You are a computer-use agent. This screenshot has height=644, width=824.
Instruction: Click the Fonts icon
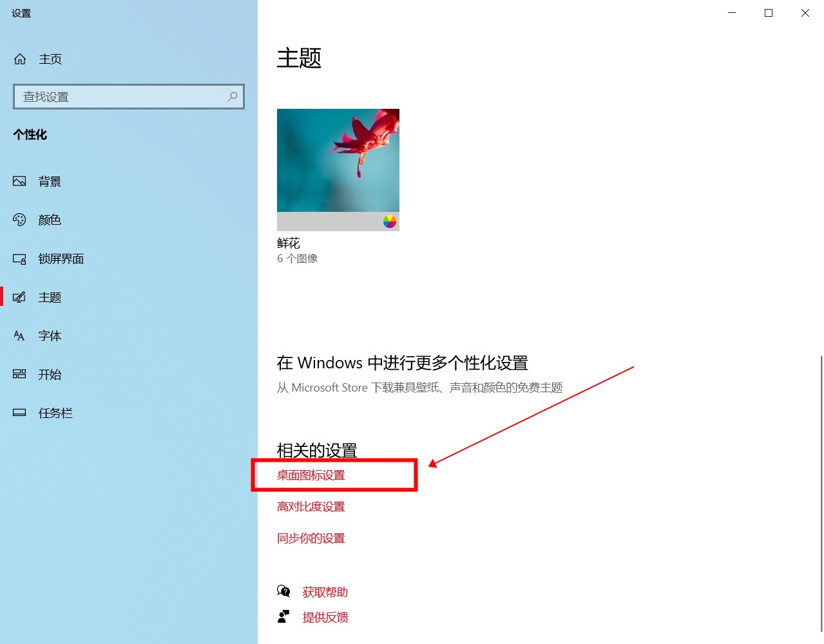[x=19, y=336]
